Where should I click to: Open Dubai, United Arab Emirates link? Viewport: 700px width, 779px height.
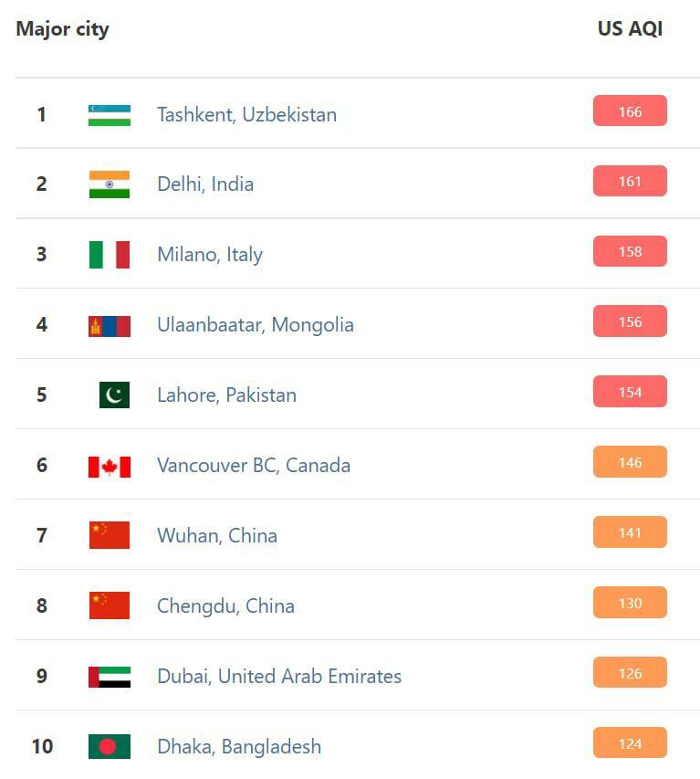pos(279,677)
